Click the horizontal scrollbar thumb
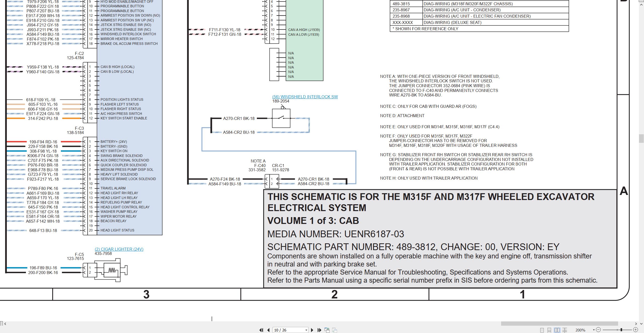Viewport: 644px width, 333px height. pos(559,324)
